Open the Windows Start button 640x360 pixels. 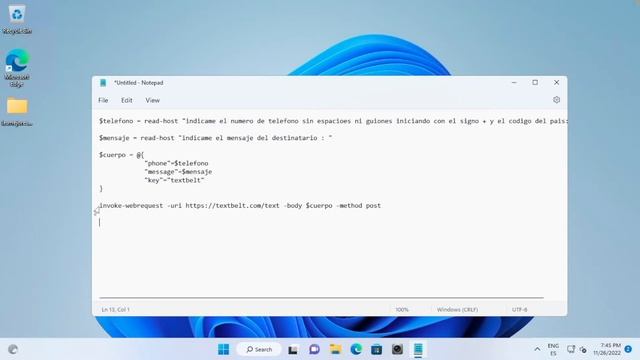[x=223, y=349]
